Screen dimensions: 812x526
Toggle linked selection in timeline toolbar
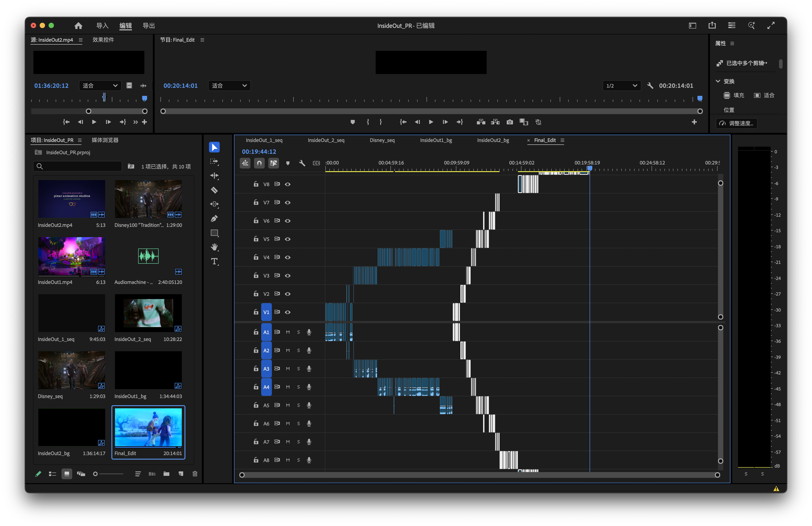[x=274, y=163]
